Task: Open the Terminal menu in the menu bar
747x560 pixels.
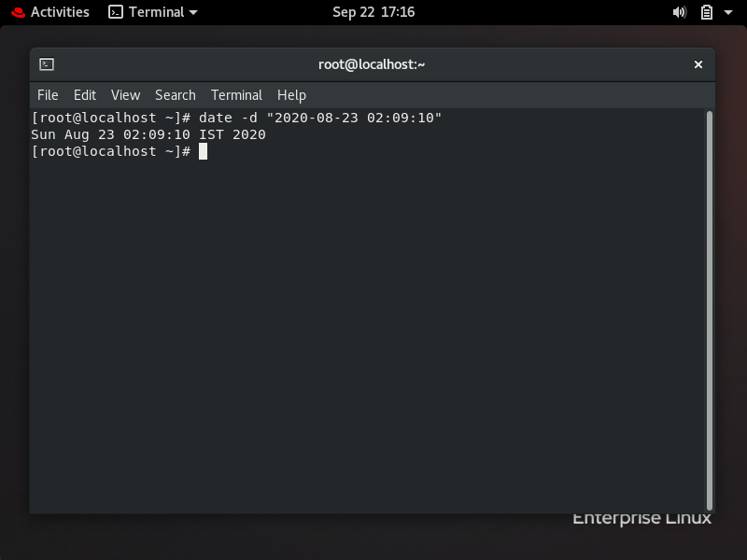Action: (x=236, y=94)
